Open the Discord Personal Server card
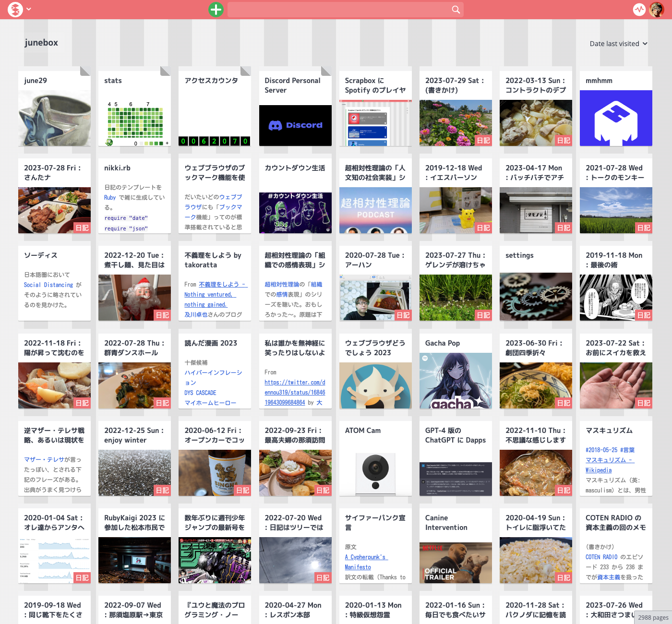The image size is (672, 624). coord(295,106)
